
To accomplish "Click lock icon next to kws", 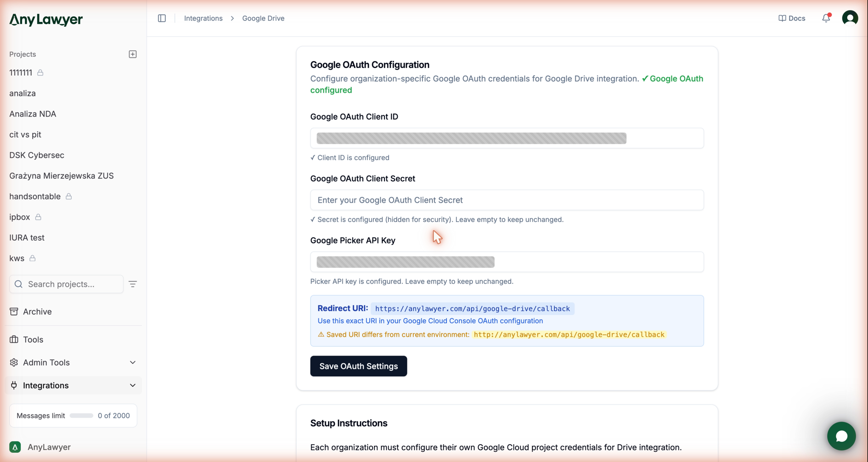I will pyautogui.click(x=32, y=258).
